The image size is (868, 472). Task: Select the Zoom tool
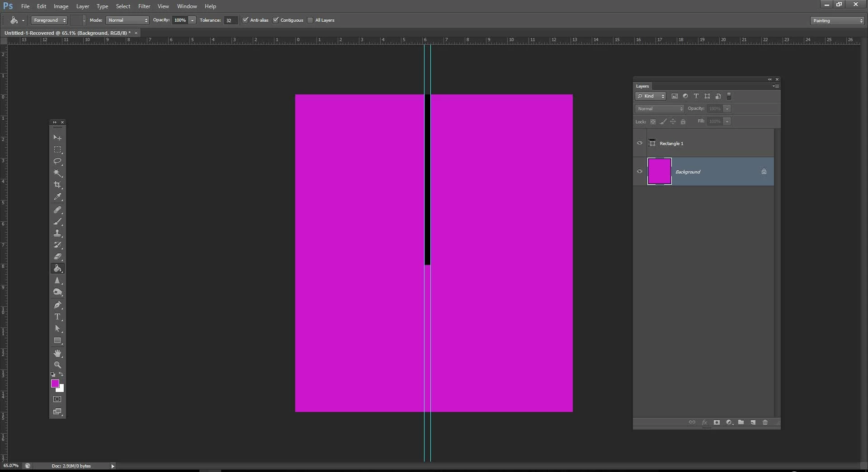(x=57, y=365)
